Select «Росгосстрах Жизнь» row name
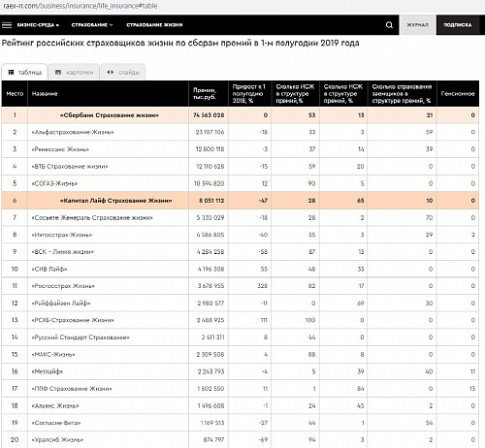The height and width of the screenshot is (448, 485). click(x=63, y=286)
